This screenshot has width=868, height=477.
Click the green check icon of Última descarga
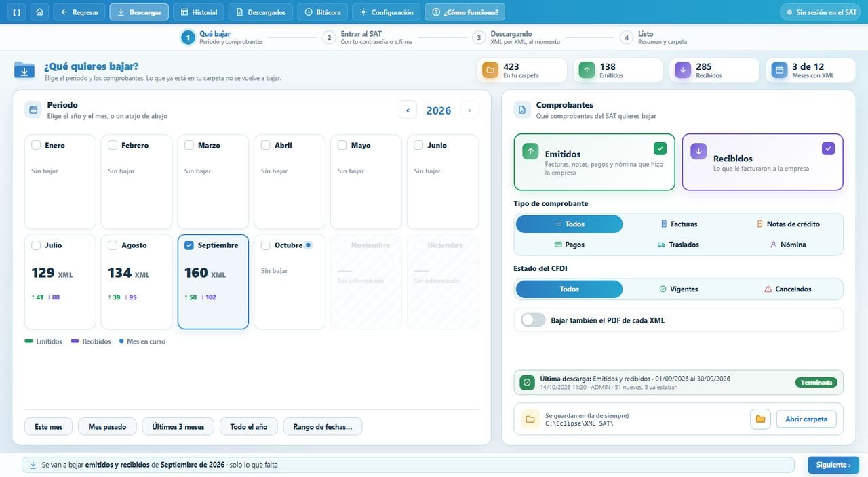click(527, 383)
